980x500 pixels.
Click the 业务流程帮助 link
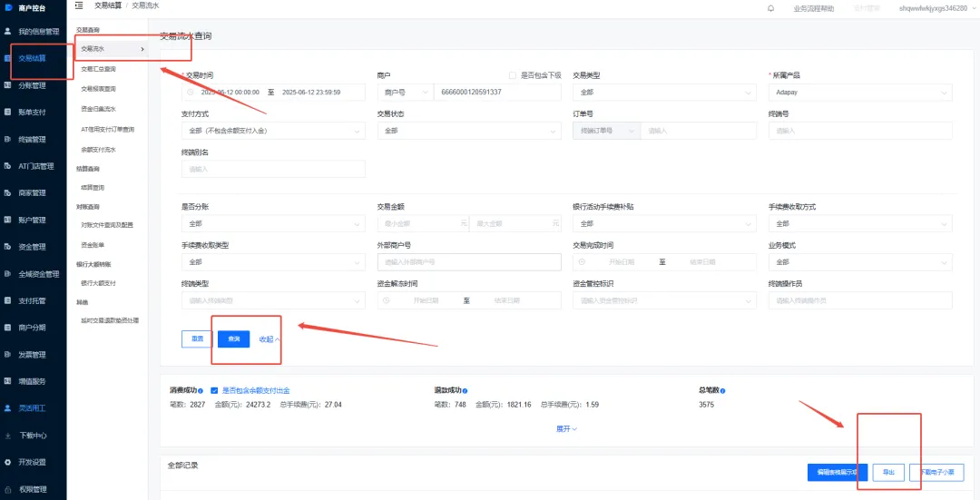tap(813, 8)
